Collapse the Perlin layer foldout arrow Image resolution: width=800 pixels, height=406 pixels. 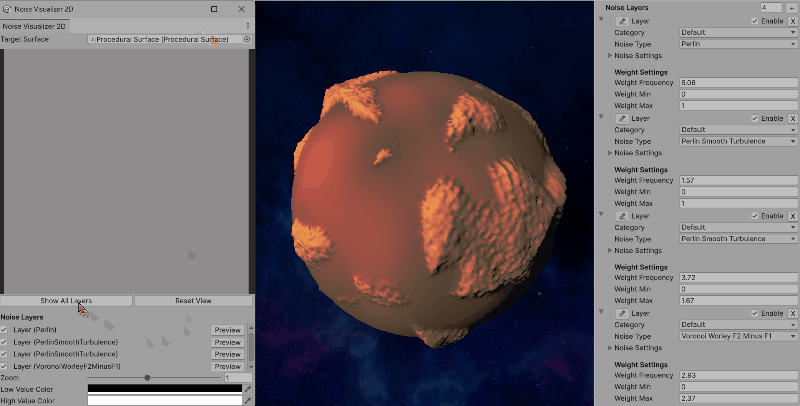601,19
